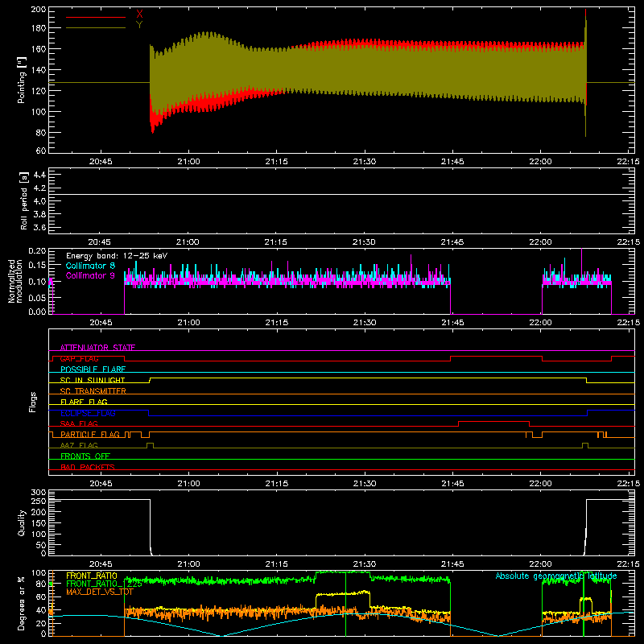Click the red X legend line
Screen dimensions: 644x644
click(96, 17)
